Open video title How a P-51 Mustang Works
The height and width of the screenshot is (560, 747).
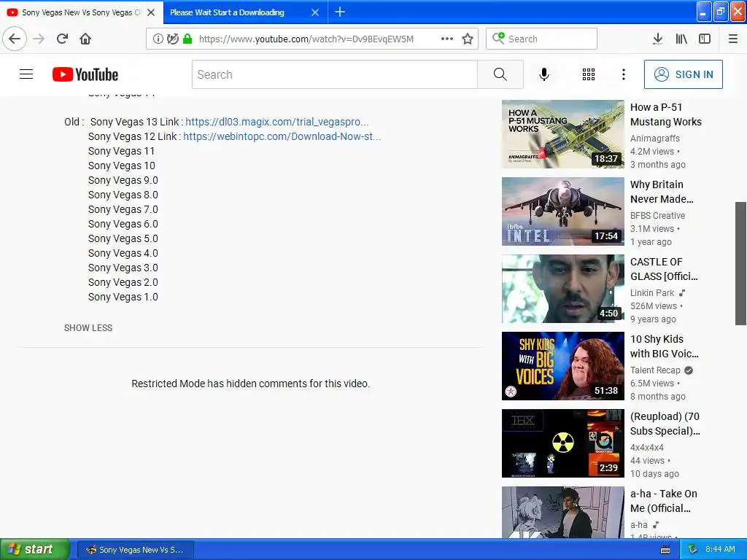(x=665, y=114)
